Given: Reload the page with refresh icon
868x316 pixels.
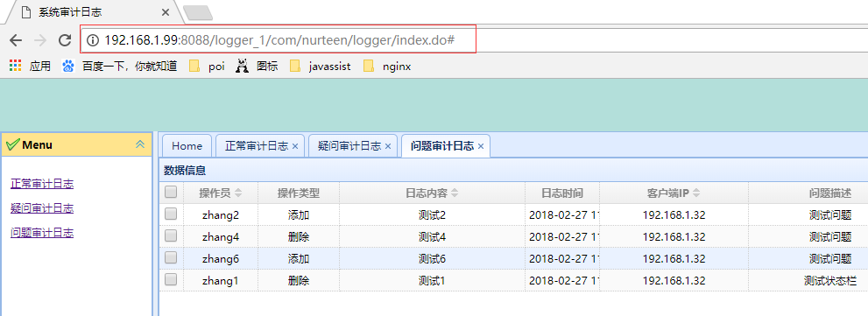Looking at the screenshot, I should pyautogui.click(x=65, y=40).
